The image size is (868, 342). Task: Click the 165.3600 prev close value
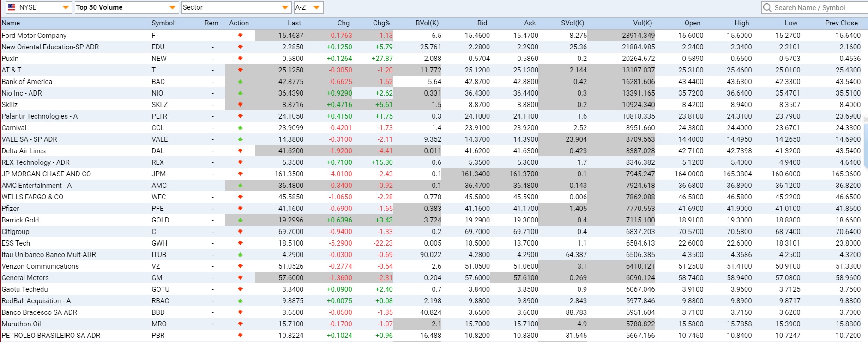pyautogui.click(x=846, y=174)
